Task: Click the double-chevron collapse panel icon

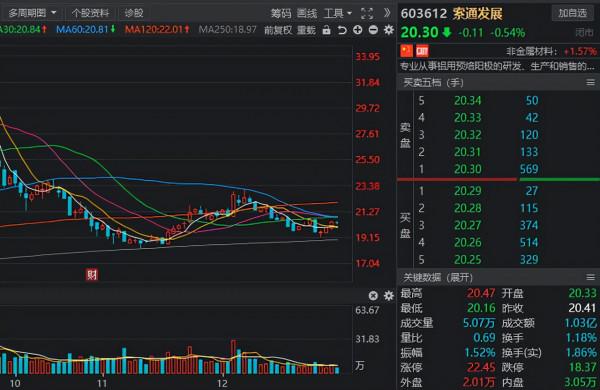Action: coord(387,13)
